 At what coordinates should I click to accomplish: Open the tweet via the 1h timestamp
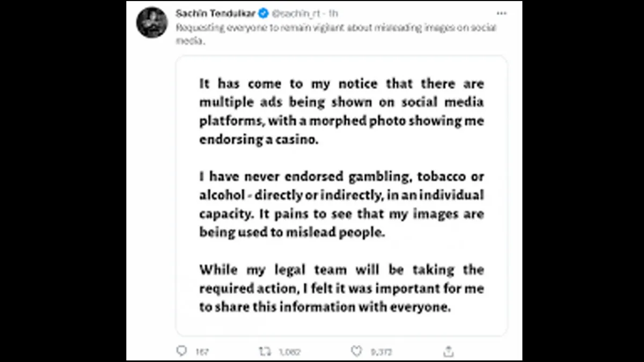tap(334, 13)
